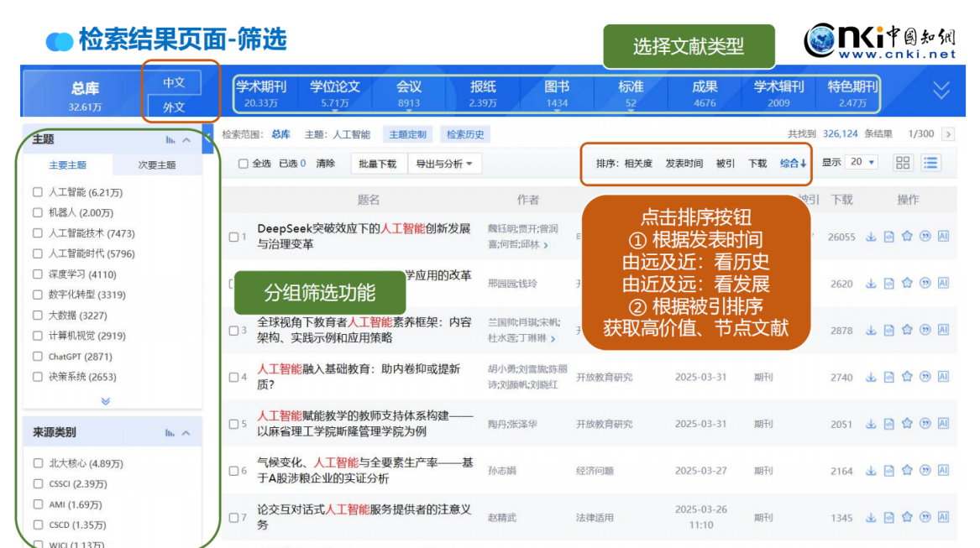Screen dimensions: 980x548
Task: Tick the 全选 select-all checkbox
Action: tap(244, 164)
